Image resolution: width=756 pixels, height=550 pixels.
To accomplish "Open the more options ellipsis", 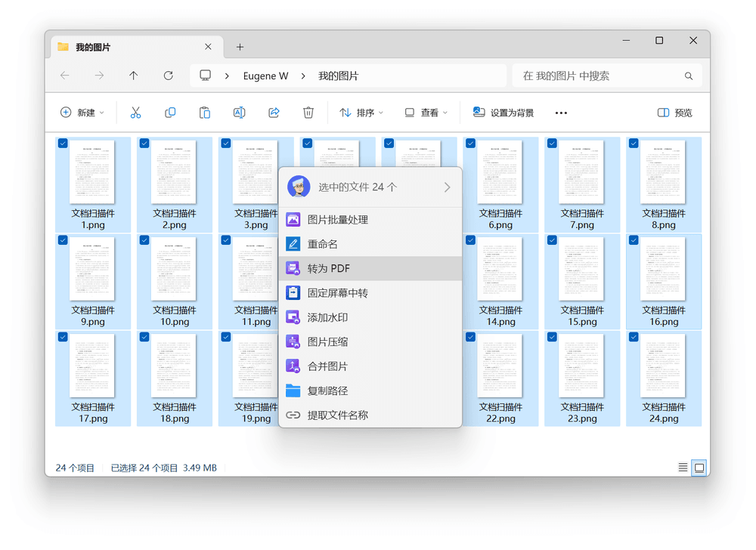I will point(561,113).
